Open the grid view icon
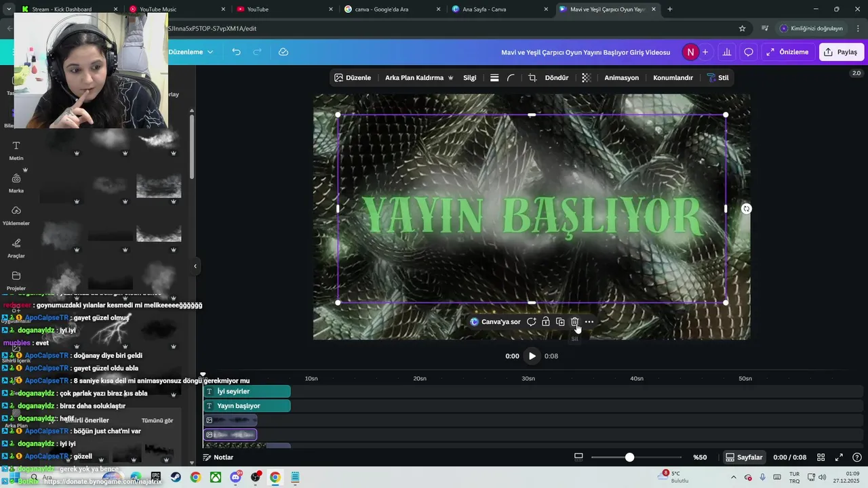The height and width of the screenshot is (488, 868). pos(821,457)
